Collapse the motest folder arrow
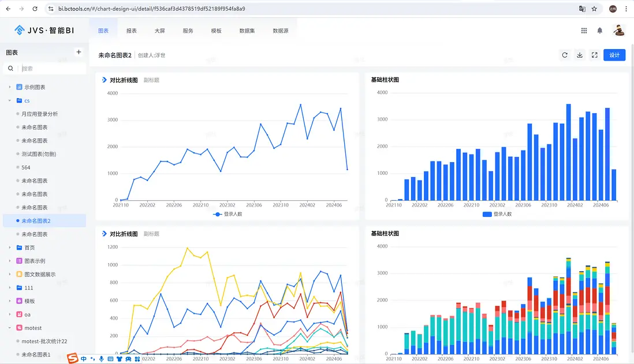The height and width of the screenshot is (364, 634). (10, 328)
